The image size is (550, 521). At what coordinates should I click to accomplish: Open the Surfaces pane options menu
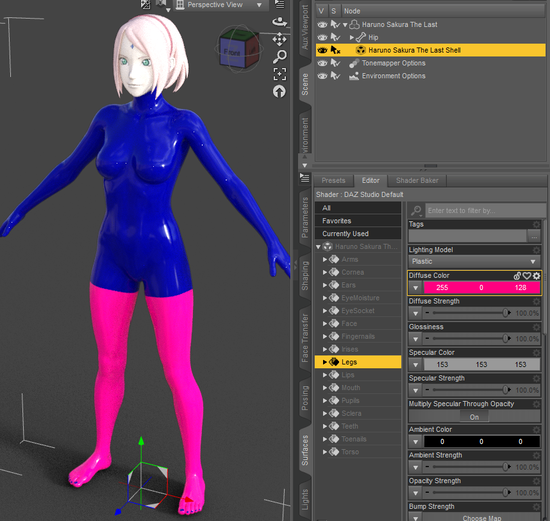click(304, 178)
